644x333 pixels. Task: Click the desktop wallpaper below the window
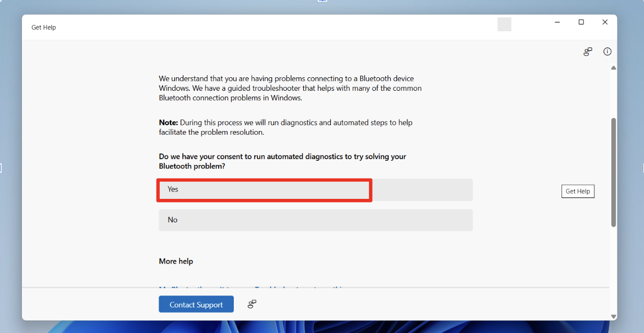tap(322, 328)
